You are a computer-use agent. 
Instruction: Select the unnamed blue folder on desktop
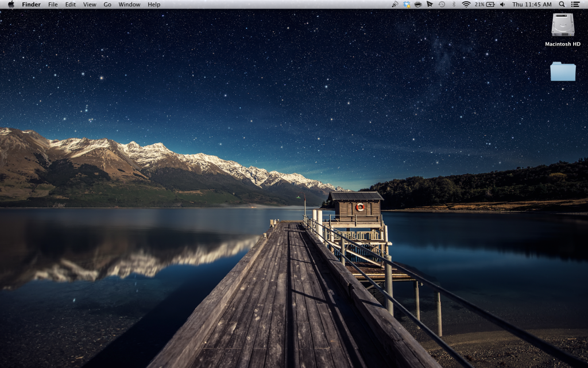point(563,71)
